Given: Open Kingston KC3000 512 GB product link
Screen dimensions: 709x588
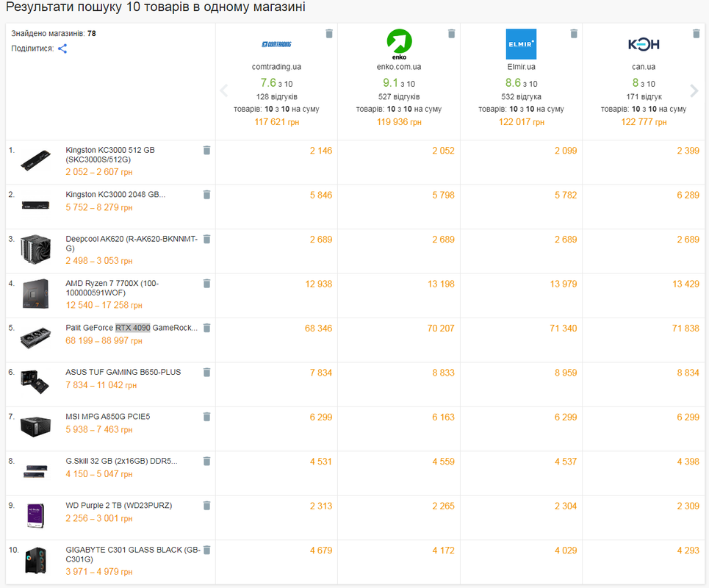Looking at the screenshot, I should (110, 154).
